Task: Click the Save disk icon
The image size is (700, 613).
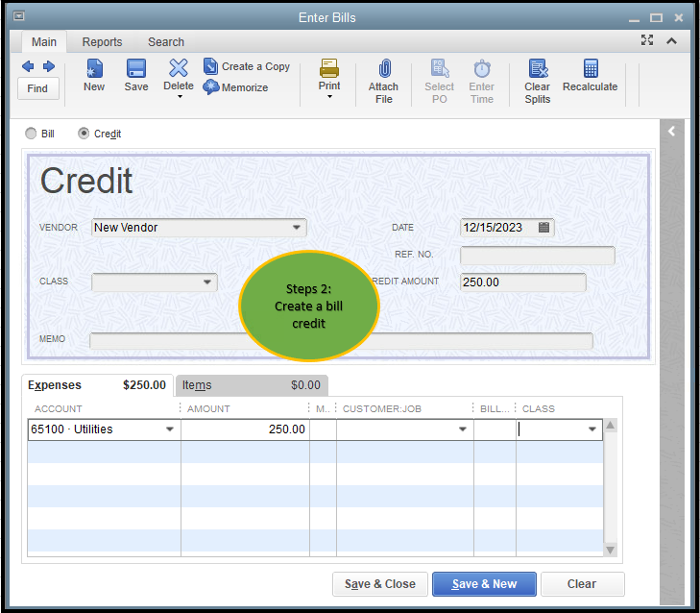Action: [136, 68]
